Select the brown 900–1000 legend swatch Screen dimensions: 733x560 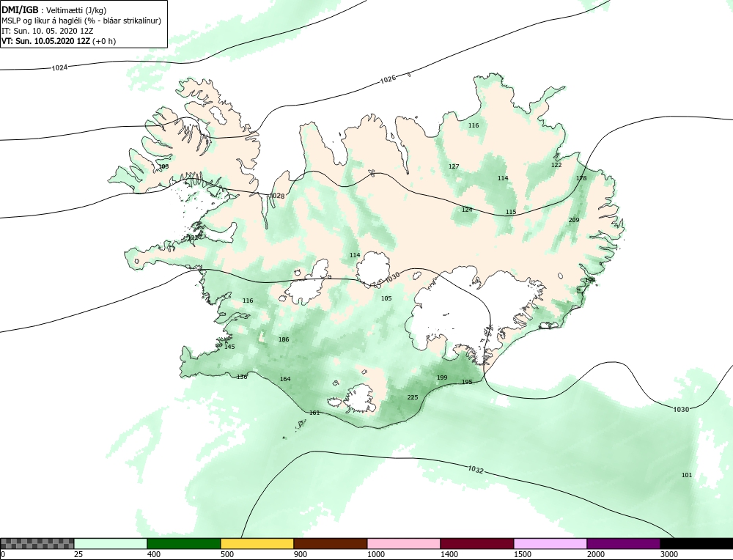click(x=331, y=543)
